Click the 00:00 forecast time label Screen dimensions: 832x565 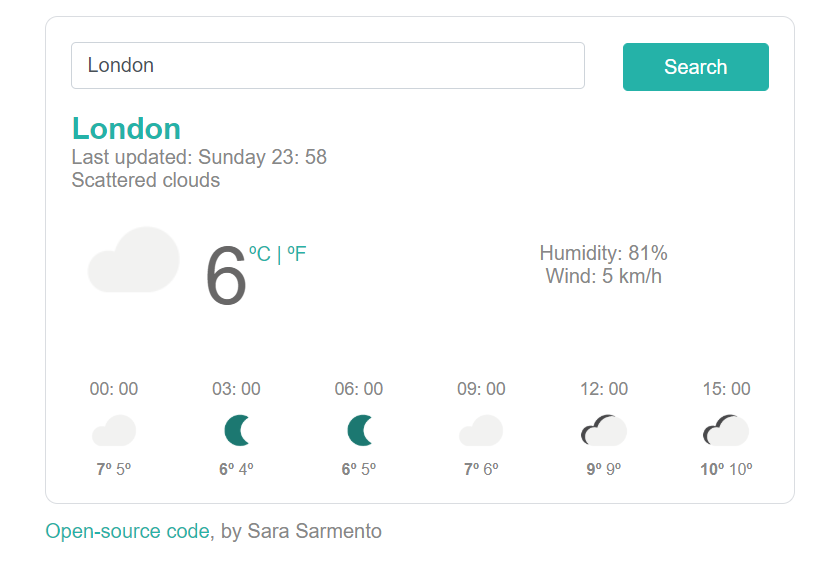point(114,389)
